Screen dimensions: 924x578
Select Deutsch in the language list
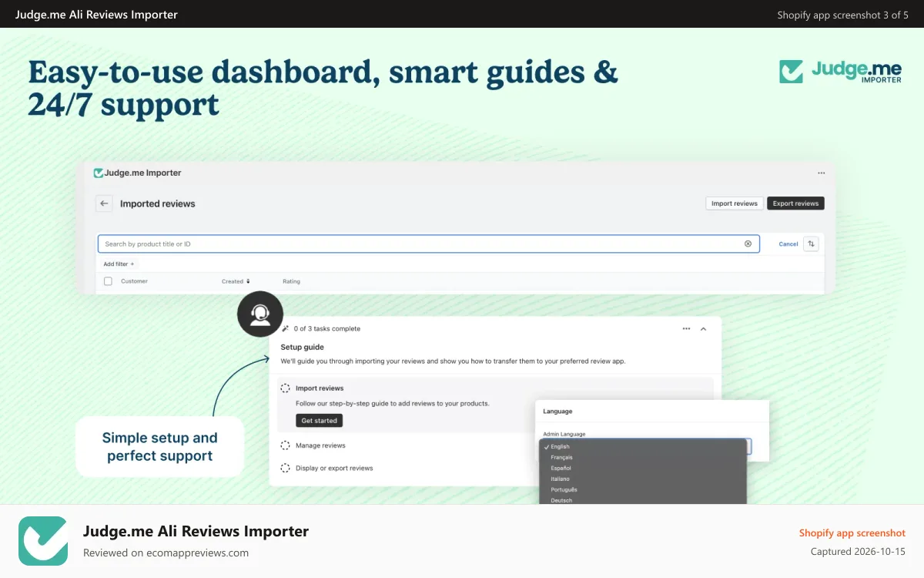[643, 500]
